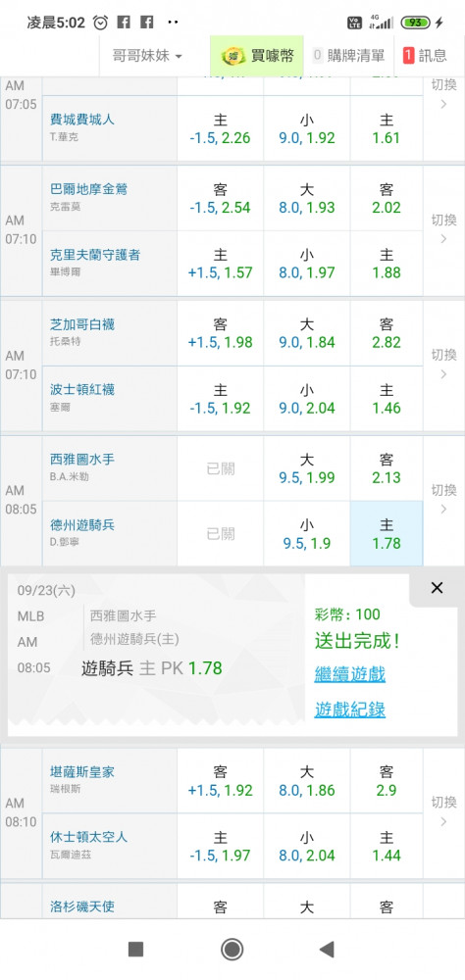Image resolution: width=465 pixels, height=980 pixels.
Task: Choose 堪薩斯皇家 客 2.9 moneyline
Action: 387,781
